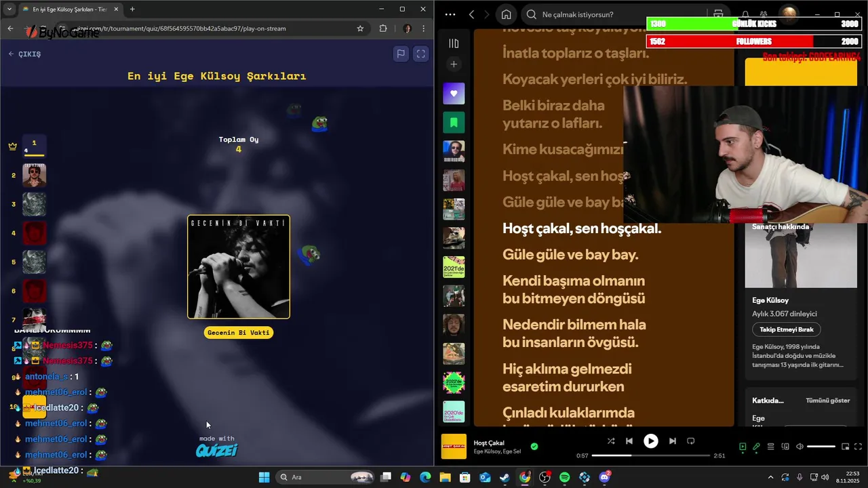The height and width of the screenshot is (488, 868).
Task: Toggle shuffle in Spotify player
Action: click(x=611, y=441)
